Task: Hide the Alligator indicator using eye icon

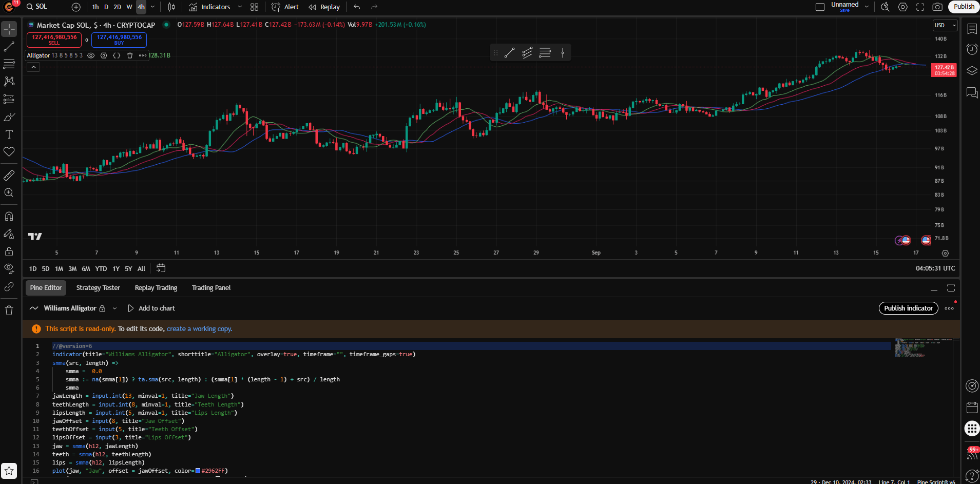Action: coord(91,55)
